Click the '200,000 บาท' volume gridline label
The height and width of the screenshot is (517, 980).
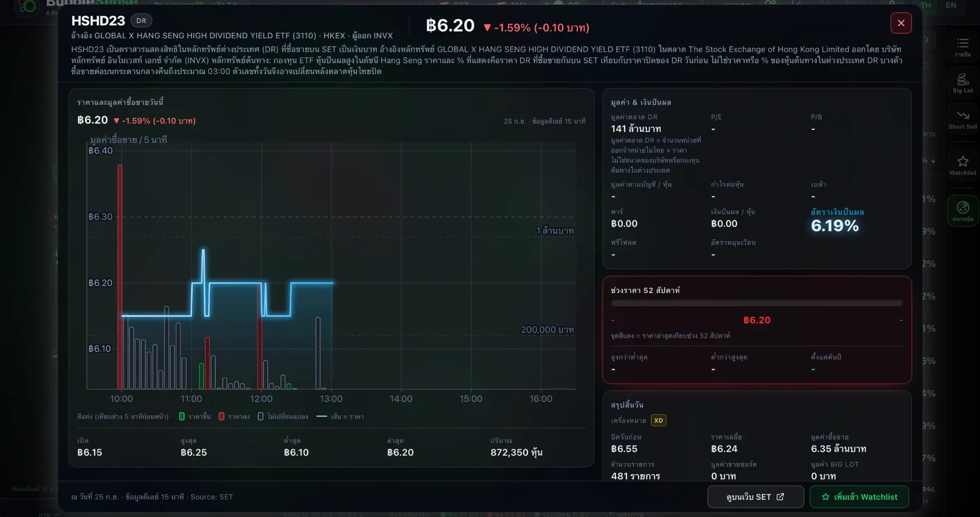pyautogui.click(x=547, y=330)
